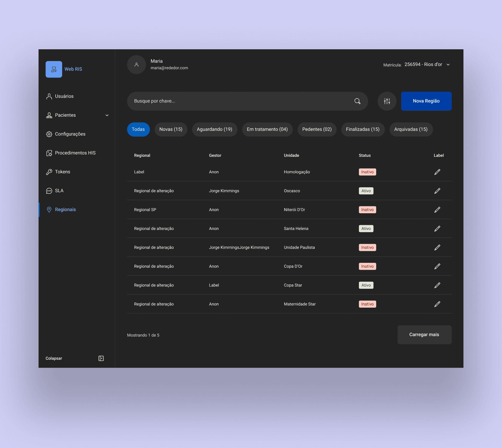The width and height of the screenshot is (502, 448).
Task: Switch to the Novas (15) tab
Action: 171,129
